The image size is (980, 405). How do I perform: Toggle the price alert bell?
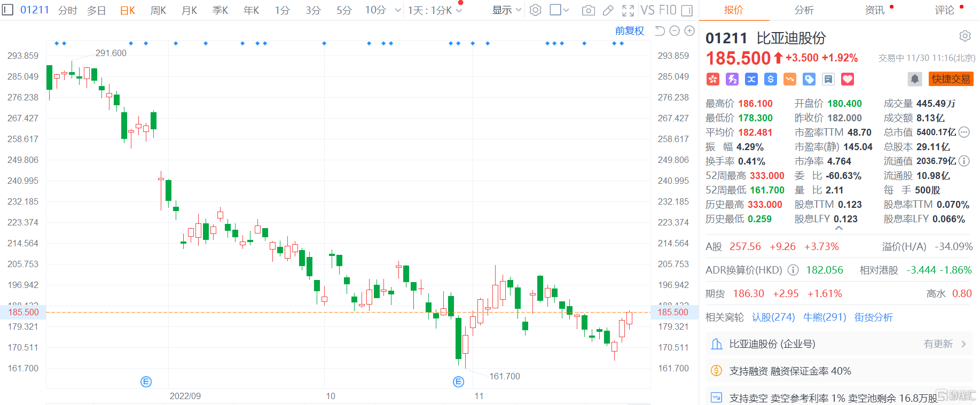point(915,79)
